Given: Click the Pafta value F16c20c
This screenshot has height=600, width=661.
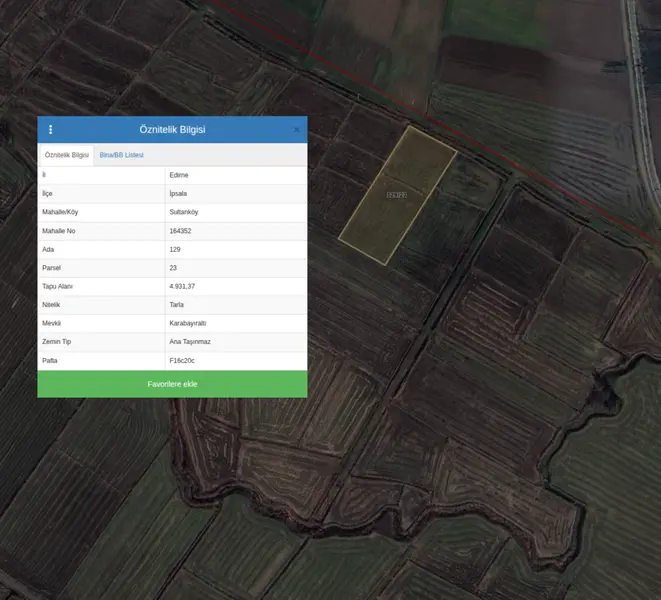Looking at the screenshot, I should coord(182,361).
